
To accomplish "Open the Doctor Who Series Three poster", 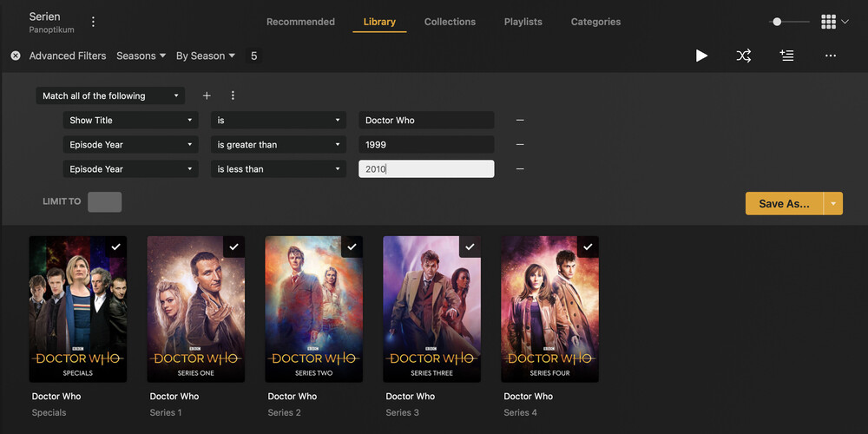I will click(x=431, y=309).
